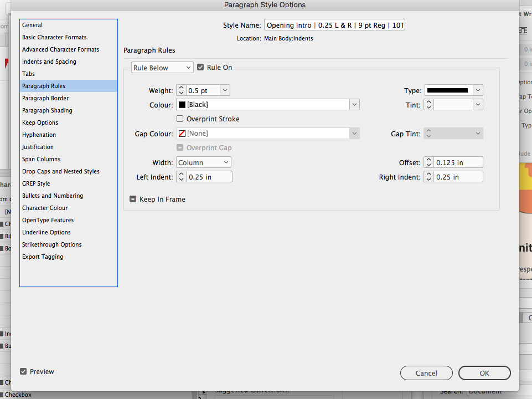Image resolution: width=532 pixels, height=399 pixels.
Task: Switch to Drop Caps and Nested Styles
Action: [x=60, y=171]
